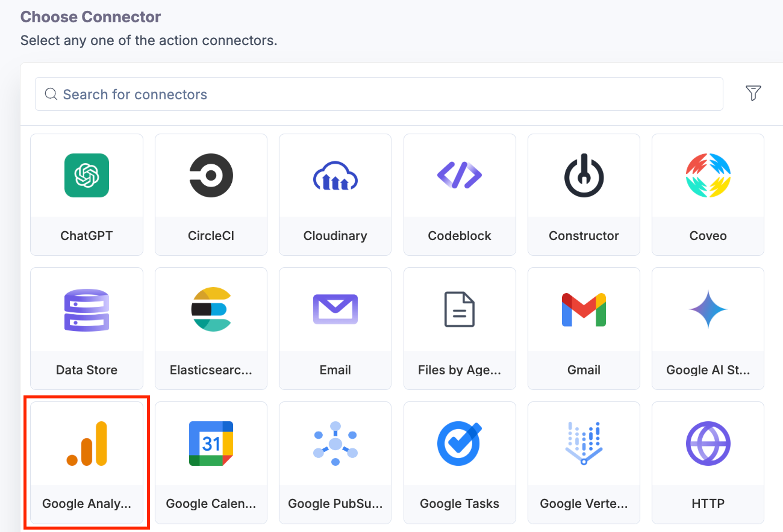The width and height of the screenshot is (783, 532).
Task: Click the Google Calen... label
Action: pyautogui.click(x=211, y=504)
